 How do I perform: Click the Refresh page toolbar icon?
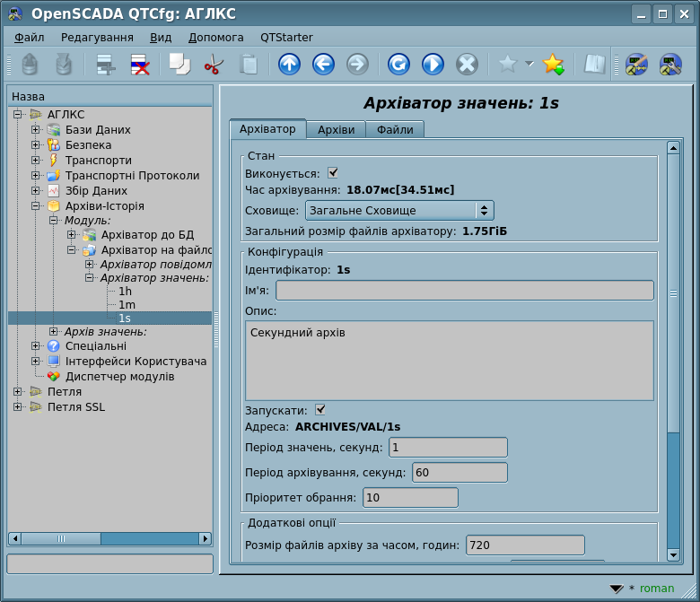pos(398,65)
